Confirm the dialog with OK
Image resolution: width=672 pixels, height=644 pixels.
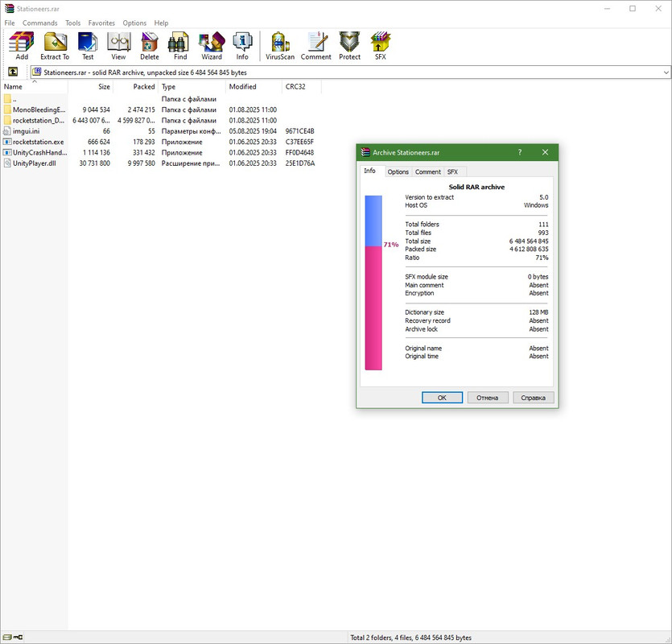point(442,398)
